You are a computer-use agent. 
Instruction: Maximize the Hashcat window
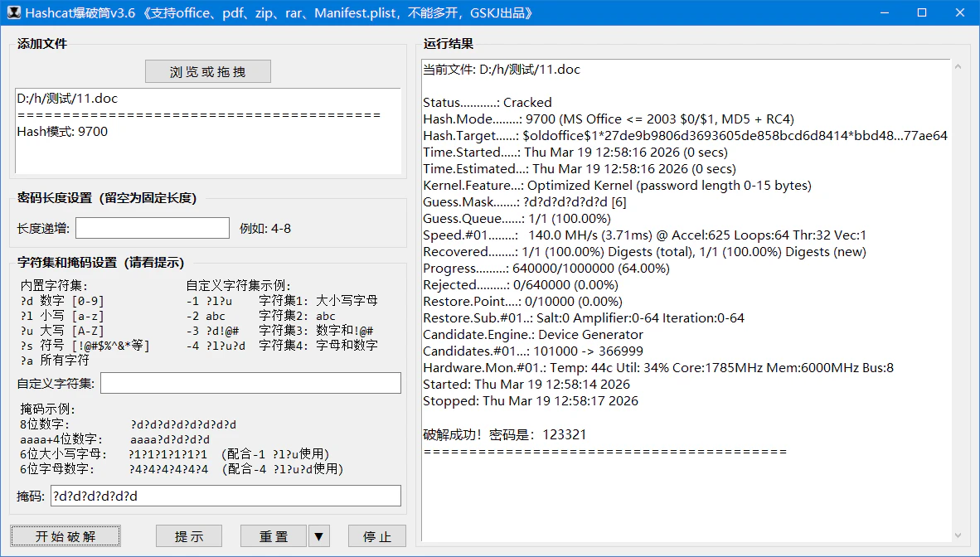pos(922,13)
